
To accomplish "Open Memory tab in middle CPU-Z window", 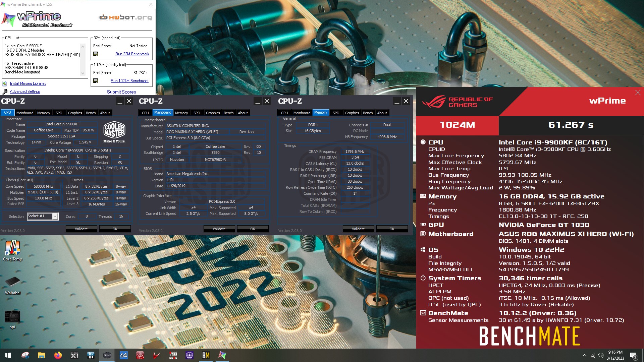I will 181,113.
